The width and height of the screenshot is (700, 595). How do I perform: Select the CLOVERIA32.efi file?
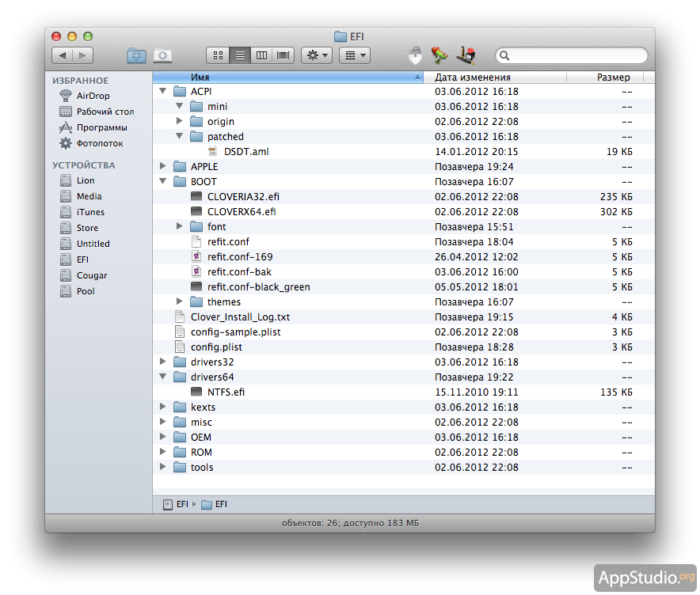tap(404, 197)
